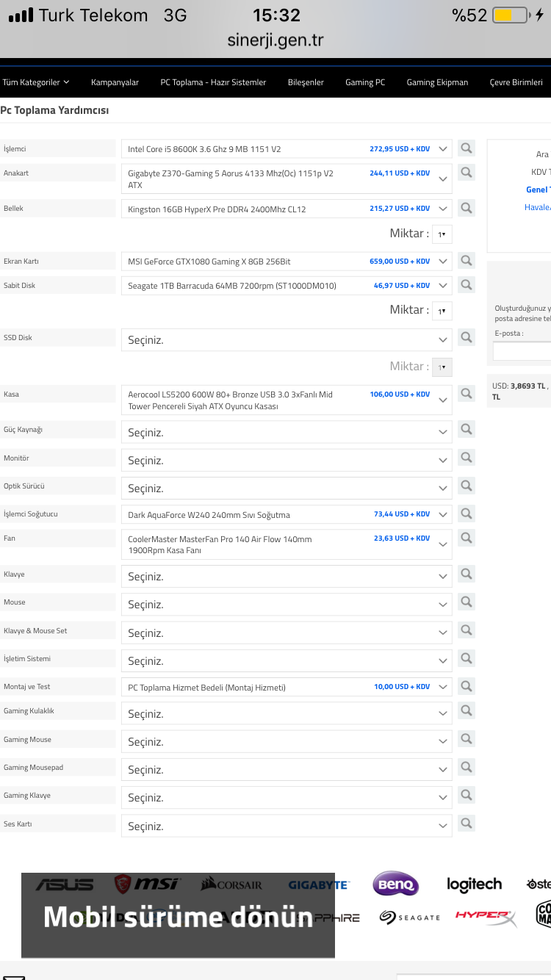
Task: Open the CoolerMaster MasterFan Pro fan dropdown
Action: click(287, 544)
